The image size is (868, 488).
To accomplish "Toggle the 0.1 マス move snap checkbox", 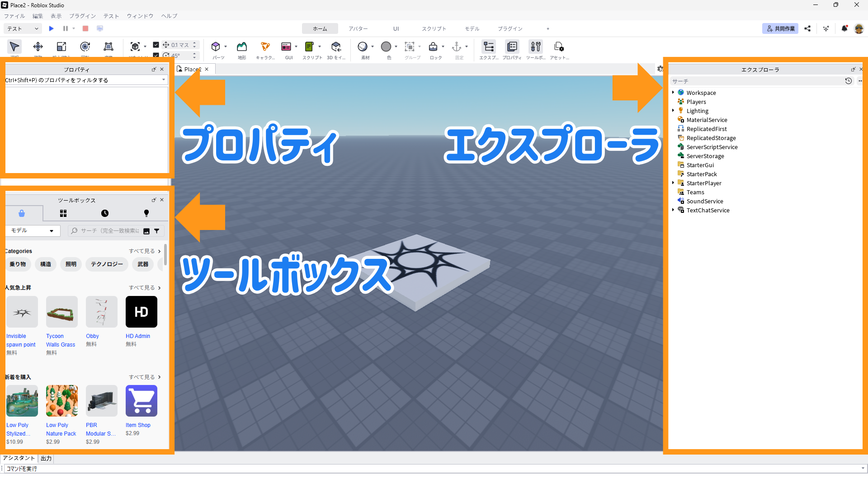I will 156,45.
